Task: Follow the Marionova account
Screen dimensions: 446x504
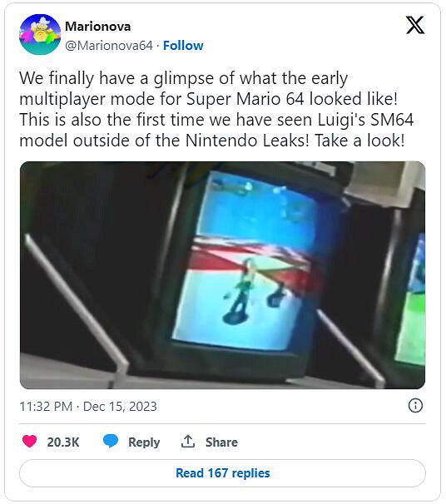Action: coord(183,46)
